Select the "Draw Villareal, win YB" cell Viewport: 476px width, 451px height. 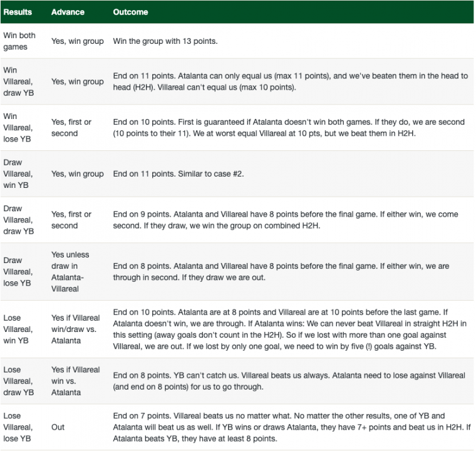18,174
